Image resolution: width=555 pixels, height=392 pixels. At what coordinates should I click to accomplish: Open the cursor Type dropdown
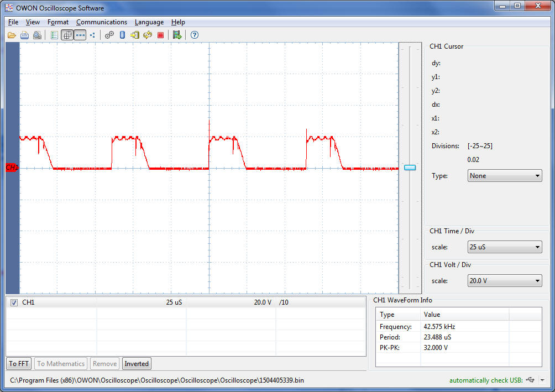click(x=504, y=176)
